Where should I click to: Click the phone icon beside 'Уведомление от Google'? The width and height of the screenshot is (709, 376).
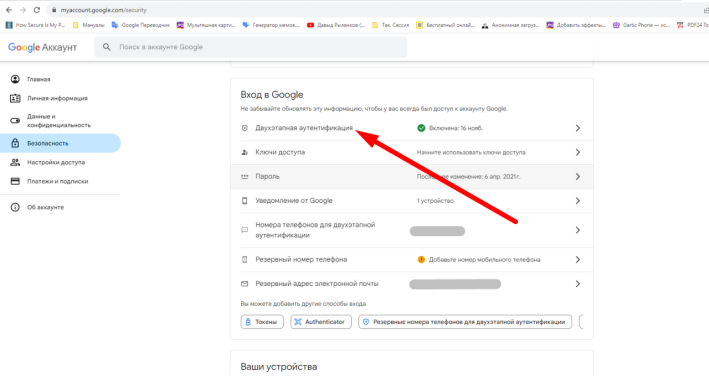[245, 201]
